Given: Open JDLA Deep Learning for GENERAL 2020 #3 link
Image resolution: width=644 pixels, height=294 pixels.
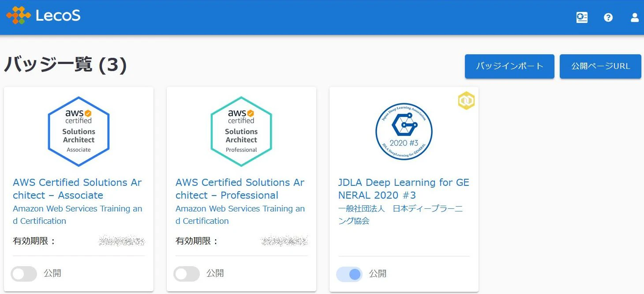Looking at the screenshot, I should coord(404,189).
